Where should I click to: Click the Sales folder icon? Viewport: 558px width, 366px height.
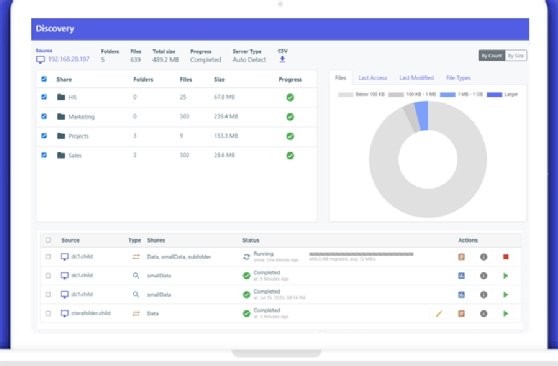tap(61, 155)
